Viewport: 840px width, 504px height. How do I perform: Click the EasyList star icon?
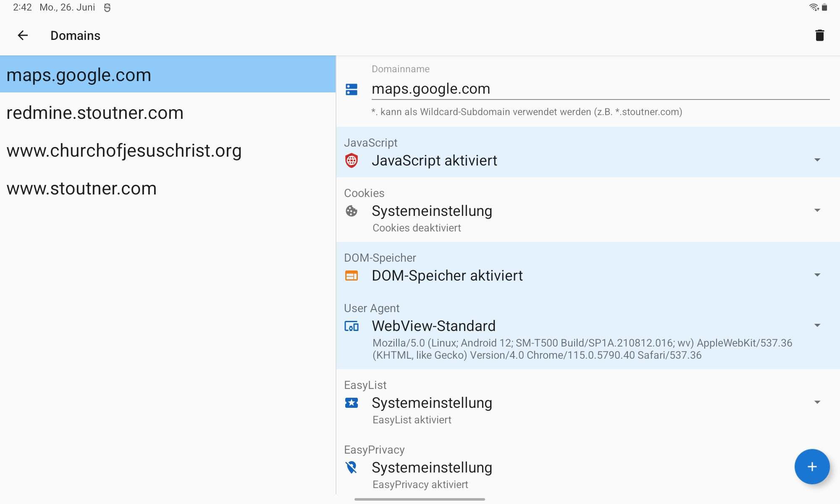click(352, 403)
